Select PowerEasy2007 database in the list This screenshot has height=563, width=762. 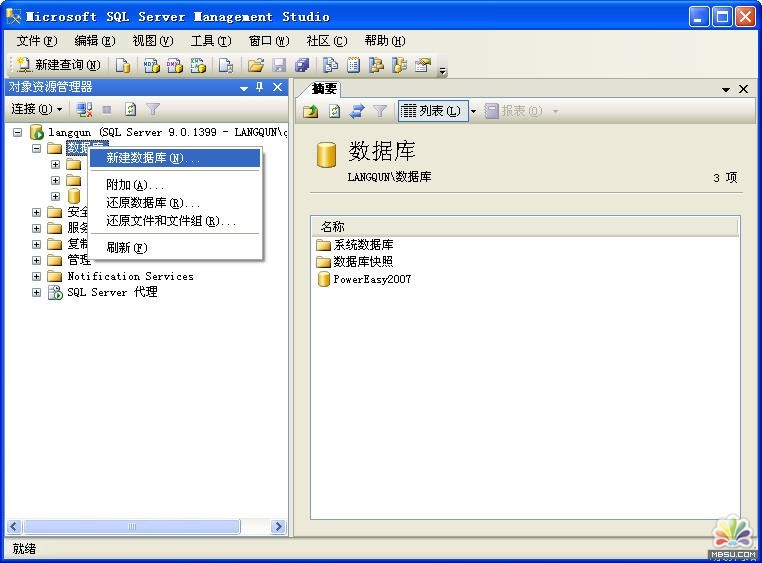371,279
